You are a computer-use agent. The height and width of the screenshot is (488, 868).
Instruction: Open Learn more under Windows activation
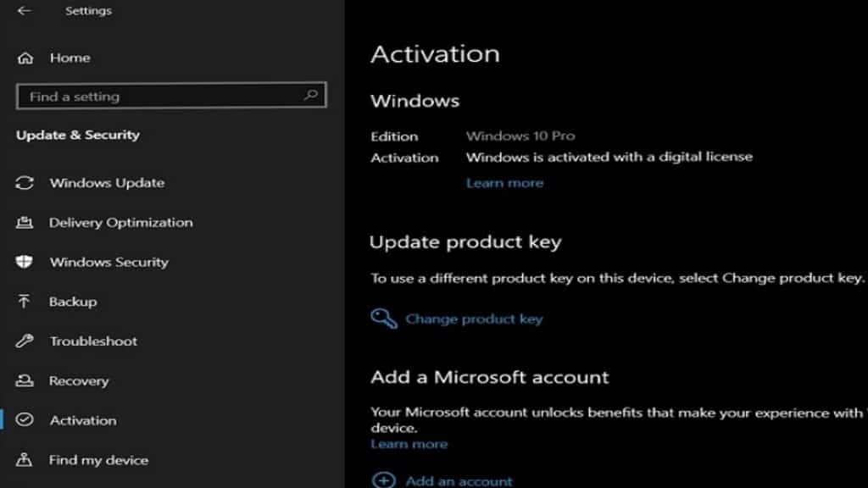pyautogui.click(x=504, y=183)
